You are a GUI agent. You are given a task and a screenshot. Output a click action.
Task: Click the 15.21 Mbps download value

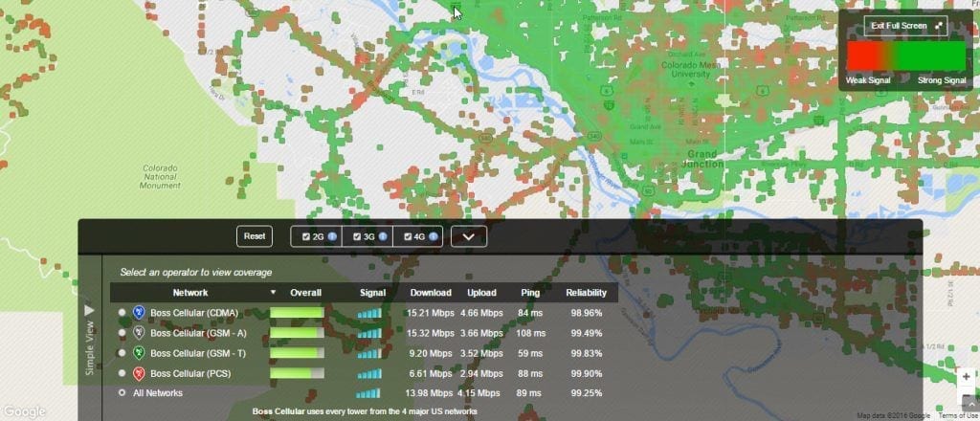point(431,313)
